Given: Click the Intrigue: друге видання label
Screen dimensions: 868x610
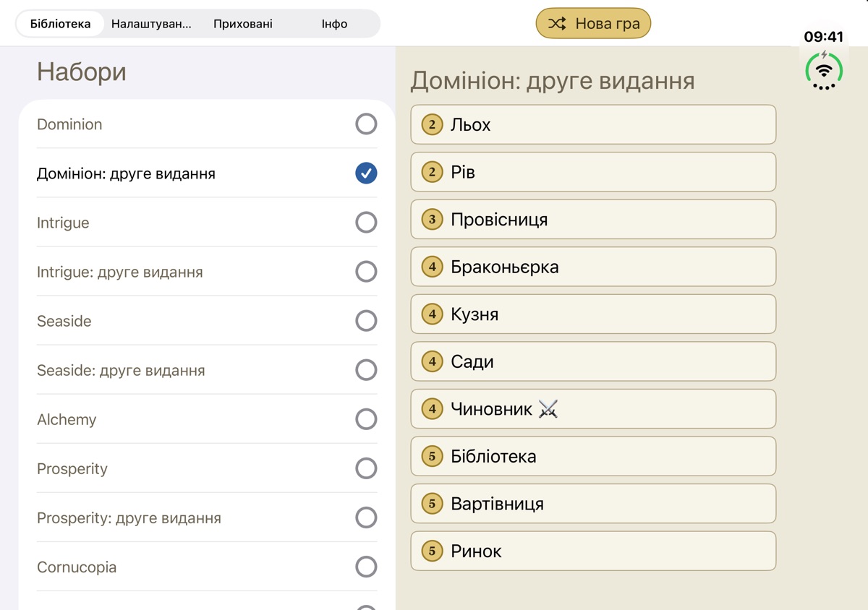Looking at the screenshot, I should (120, 272).
